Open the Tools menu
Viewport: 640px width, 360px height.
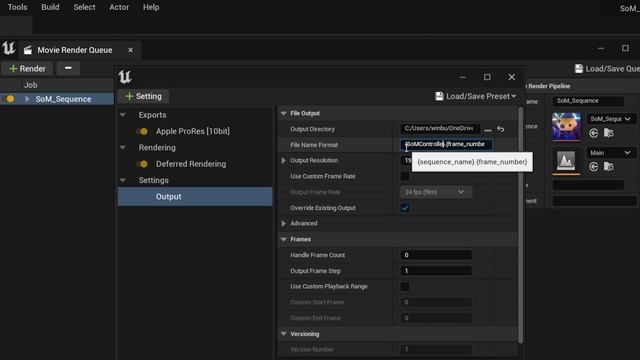[17, 7]
